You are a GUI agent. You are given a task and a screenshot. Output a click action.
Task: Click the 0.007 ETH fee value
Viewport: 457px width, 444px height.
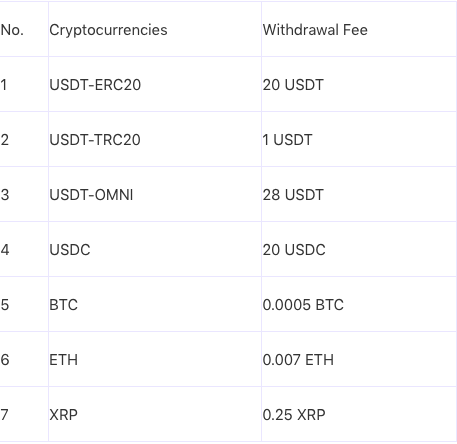coord(298,360)
